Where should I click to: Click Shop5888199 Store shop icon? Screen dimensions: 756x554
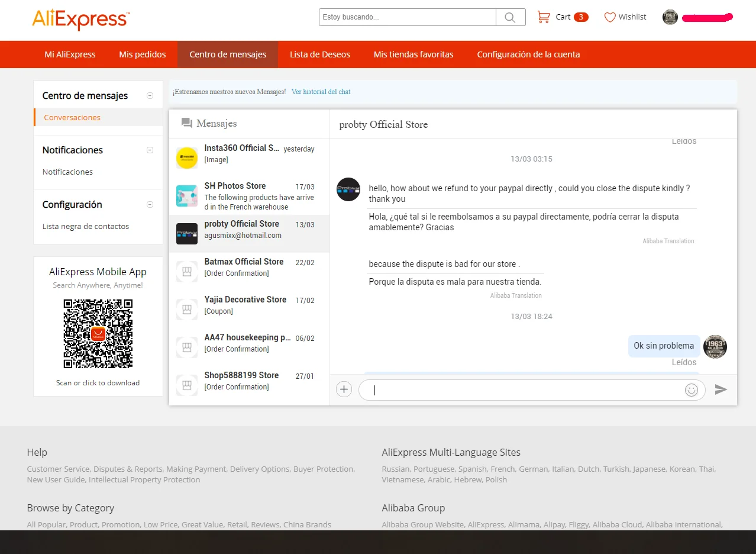click(187, 385)
